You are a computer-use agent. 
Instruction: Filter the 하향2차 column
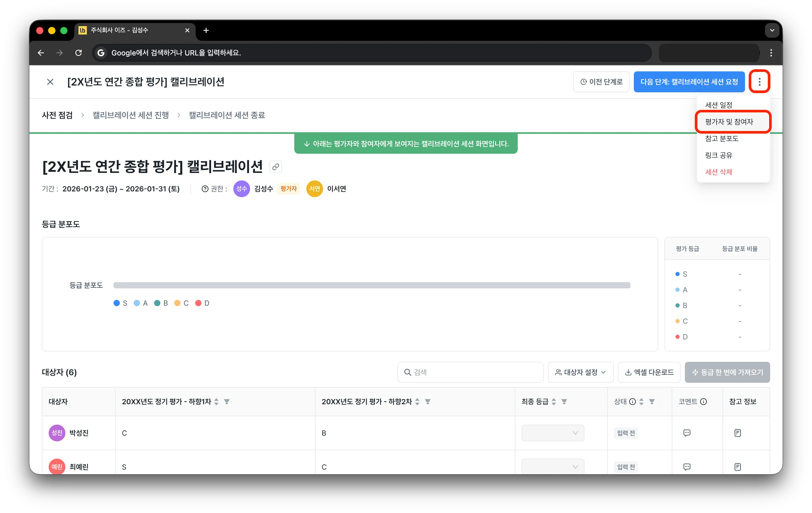(x=427, y=401)
